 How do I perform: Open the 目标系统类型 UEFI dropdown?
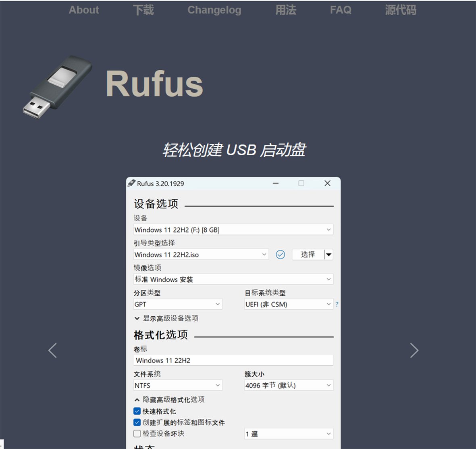pyautogui.click(x=289, y=304)
